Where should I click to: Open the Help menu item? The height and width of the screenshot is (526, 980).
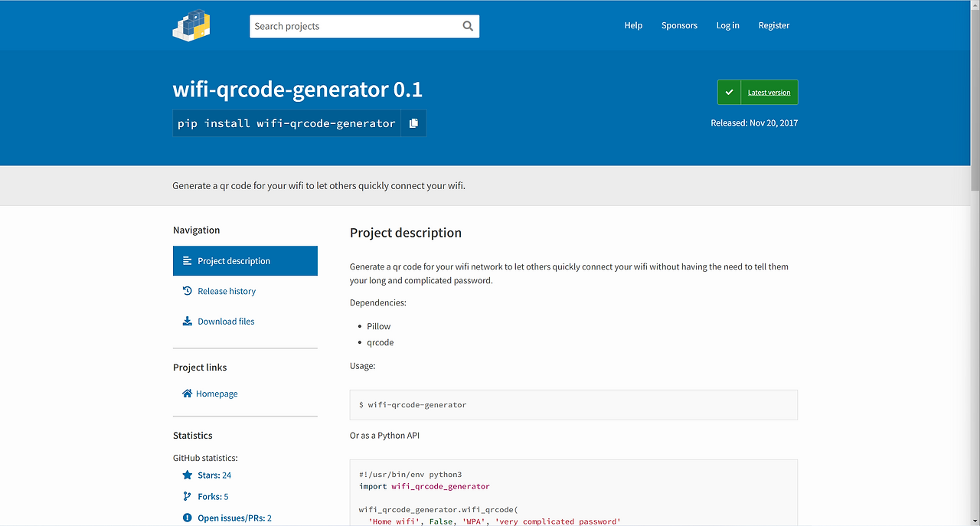[633, 25]
